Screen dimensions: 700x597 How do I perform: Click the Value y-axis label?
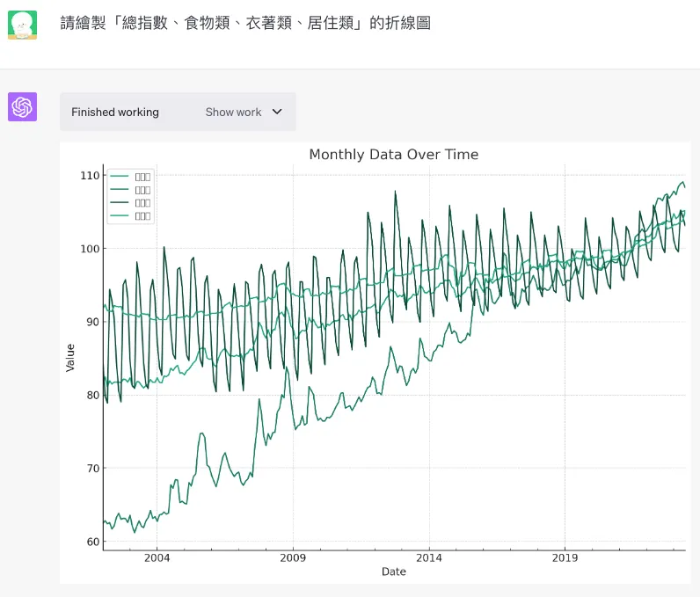[x=70, y=357]
